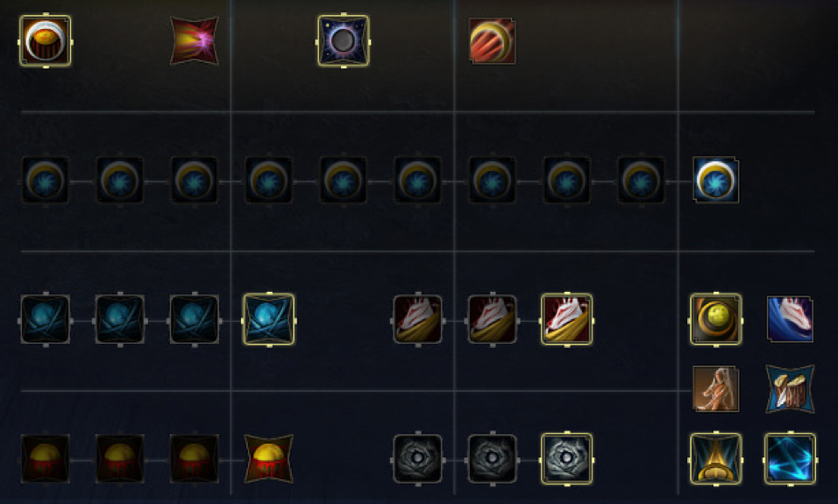Click the gold-framed silver rose icon

pyautogui.click(x=566, y=458)
